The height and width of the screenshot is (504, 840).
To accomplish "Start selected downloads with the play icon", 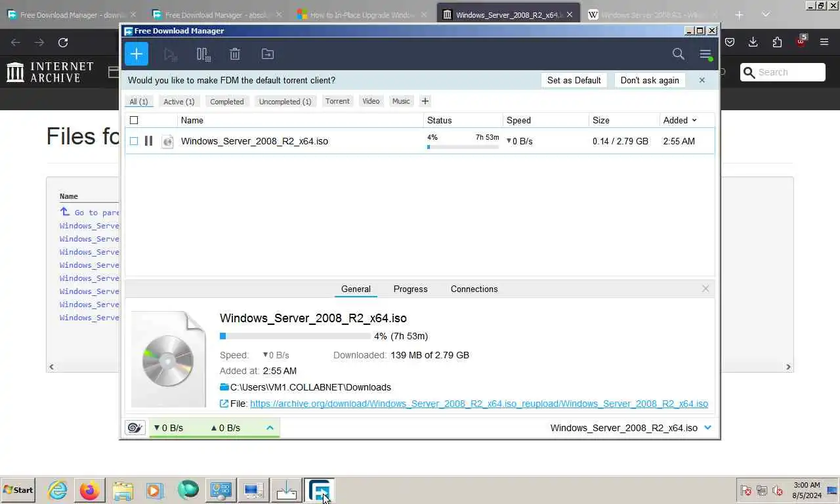I will coord(171,54).
